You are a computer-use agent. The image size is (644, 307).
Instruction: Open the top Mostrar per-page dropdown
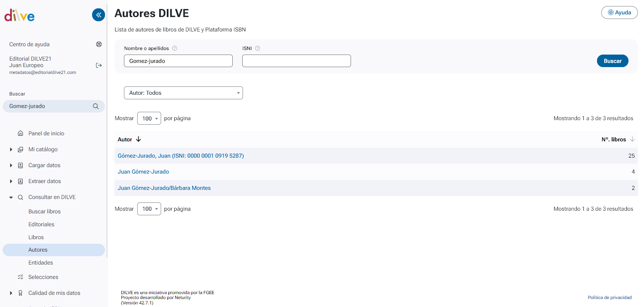point(149,119)
